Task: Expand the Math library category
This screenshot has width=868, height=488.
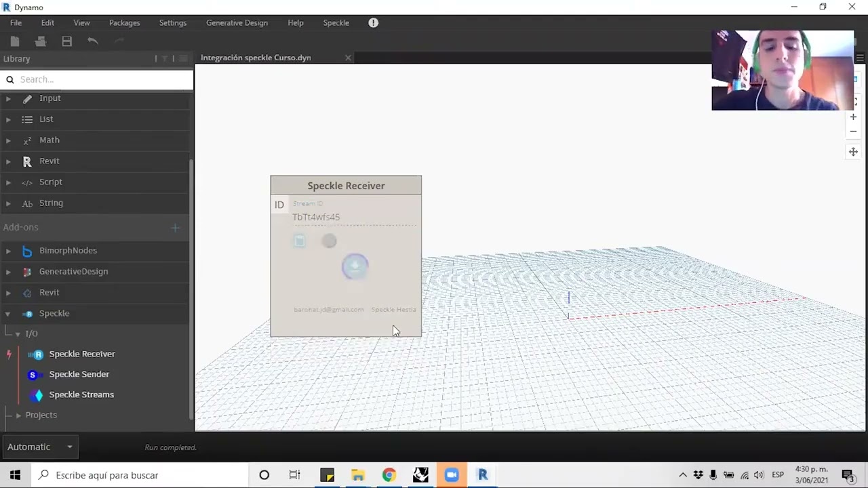Action: [x=8, y=141]
